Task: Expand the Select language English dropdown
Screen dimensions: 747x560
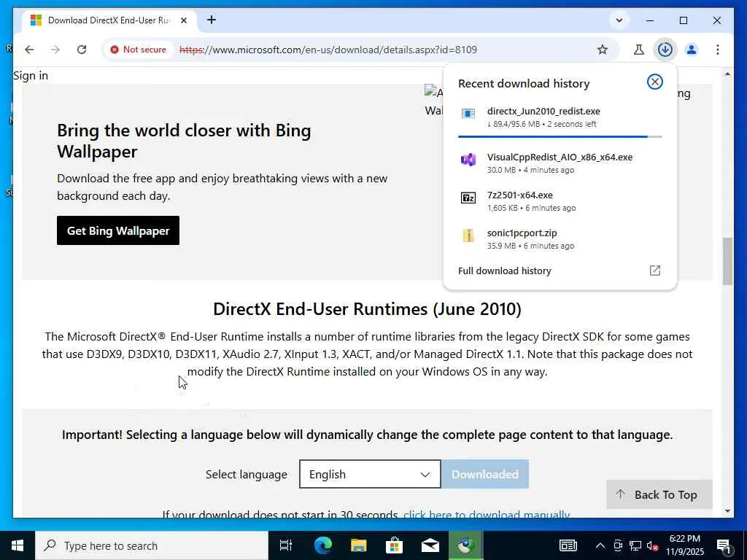Action: click(370, 474)
